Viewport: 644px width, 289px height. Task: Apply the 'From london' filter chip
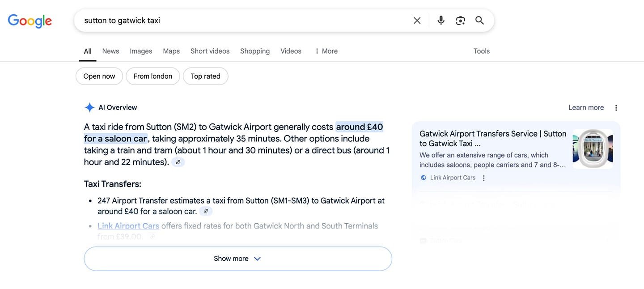(153, 76)
